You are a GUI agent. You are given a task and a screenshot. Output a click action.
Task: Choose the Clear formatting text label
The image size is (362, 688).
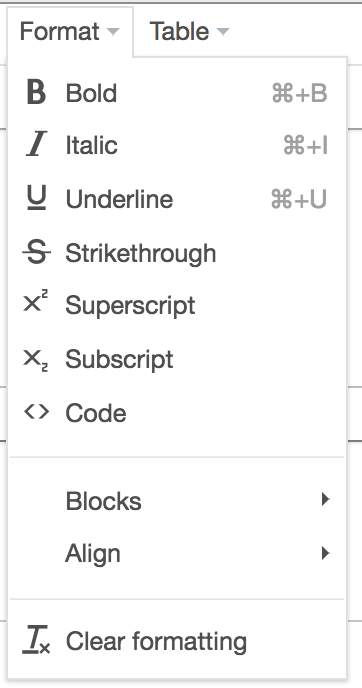[x=156, y=641]
